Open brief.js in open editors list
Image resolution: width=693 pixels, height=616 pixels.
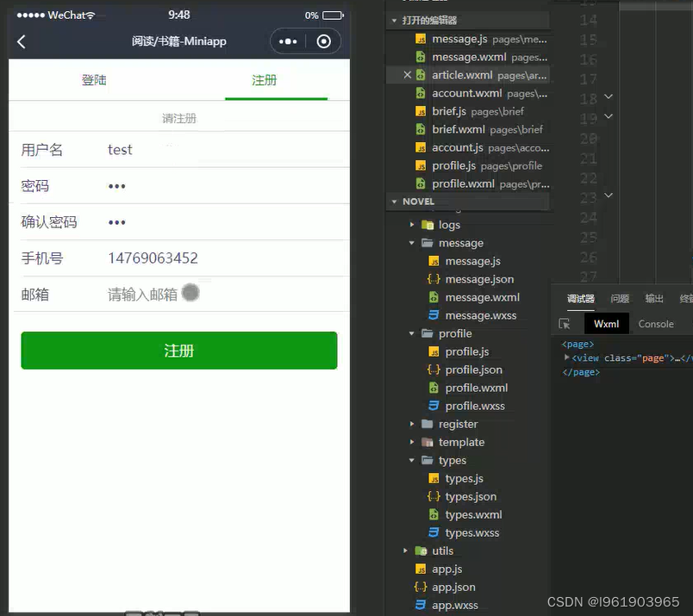coord(470,111)
